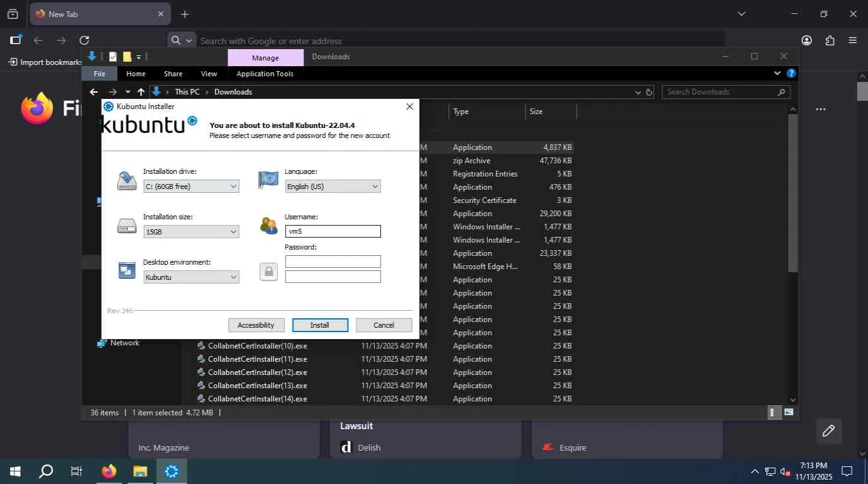Click the language flag icon
The image size is (868, 484).
[x=269, y=180]
